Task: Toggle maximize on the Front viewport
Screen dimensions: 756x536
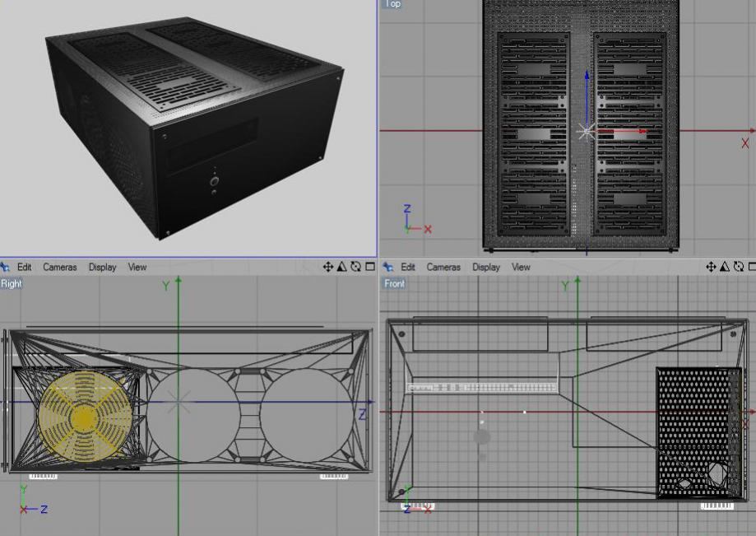Action: (x=751, y=267)
